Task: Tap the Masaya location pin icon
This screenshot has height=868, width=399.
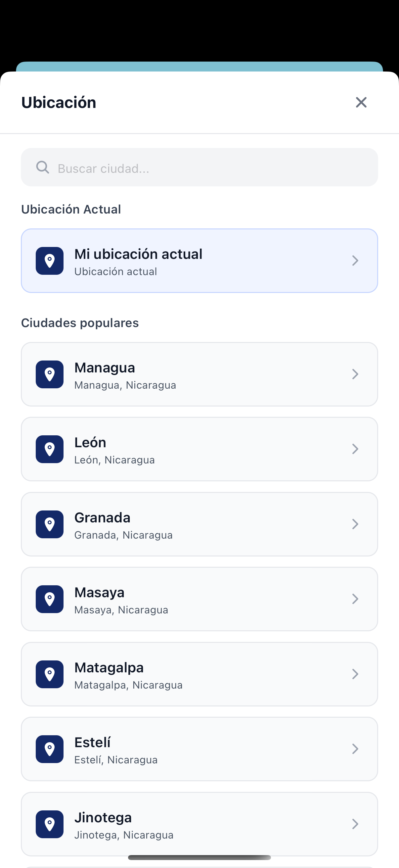Action: coord(50,599)
